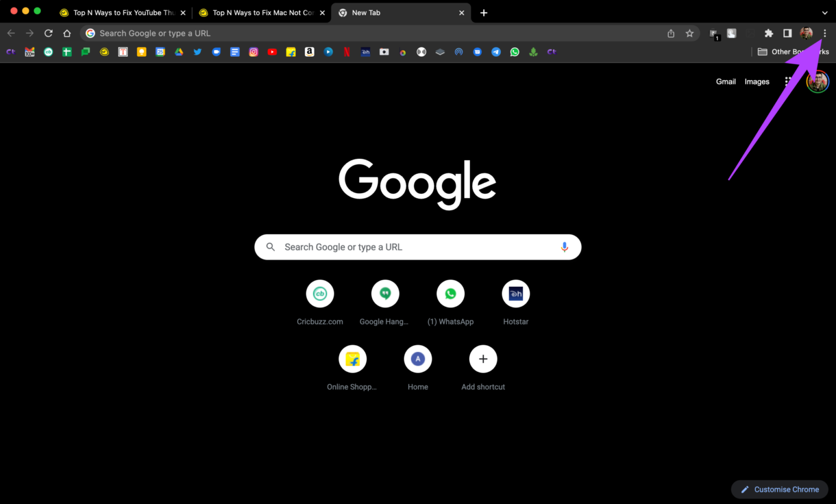The height and width of the screenshot is (504, 836).
Task: Activate voice search with the microphone icon
Action: pyautogui.click(x=564, y=247)
